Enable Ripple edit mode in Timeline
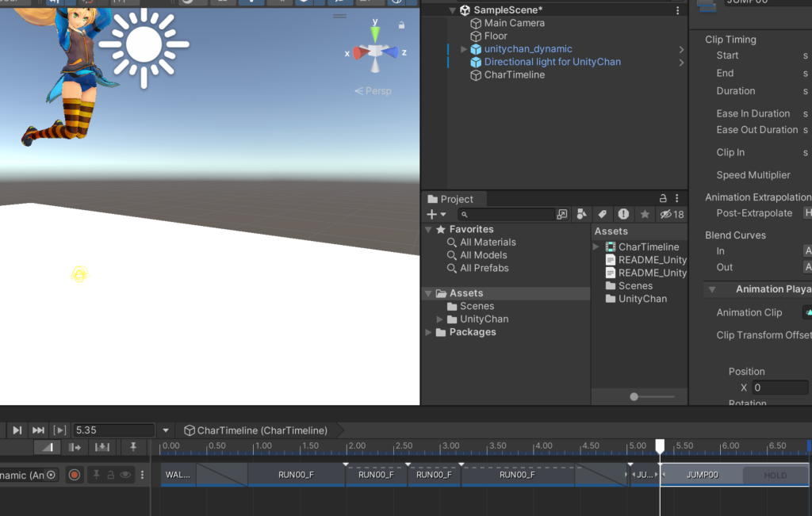 pyautogui.click(x=75, y=447)
